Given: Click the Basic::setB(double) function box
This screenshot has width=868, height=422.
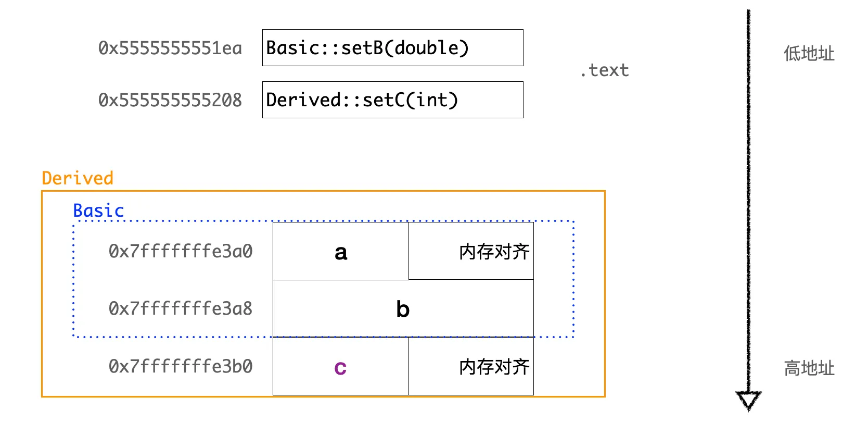Looking at the screenshot, I should (x=392, y=48).
